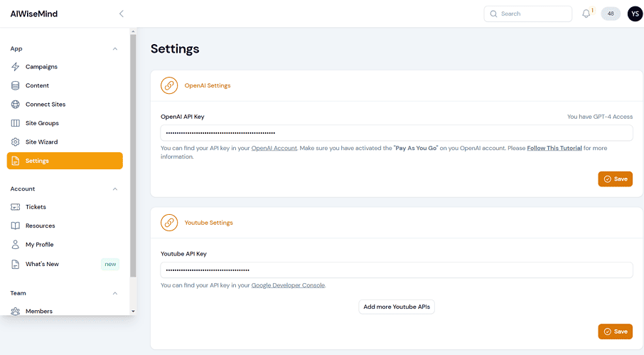Open the notifications bell

pos(586,14)
